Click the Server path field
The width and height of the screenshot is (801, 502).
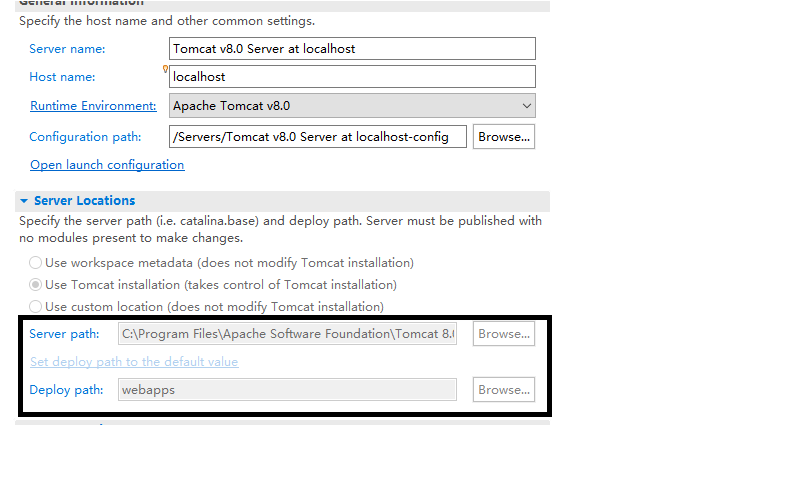pos(287,333)
